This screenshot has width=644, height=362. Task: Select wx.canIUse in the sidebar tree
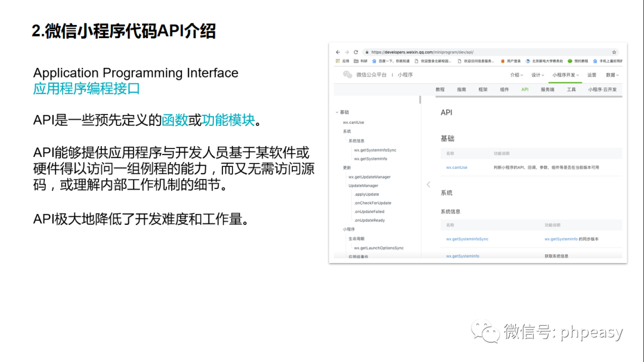(x=353, y=122)
